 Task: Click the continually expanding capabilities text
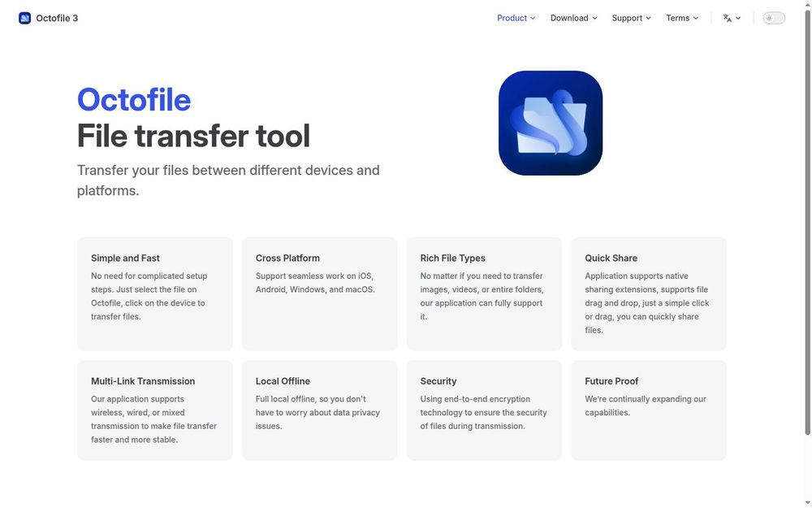tap(646, 406)
